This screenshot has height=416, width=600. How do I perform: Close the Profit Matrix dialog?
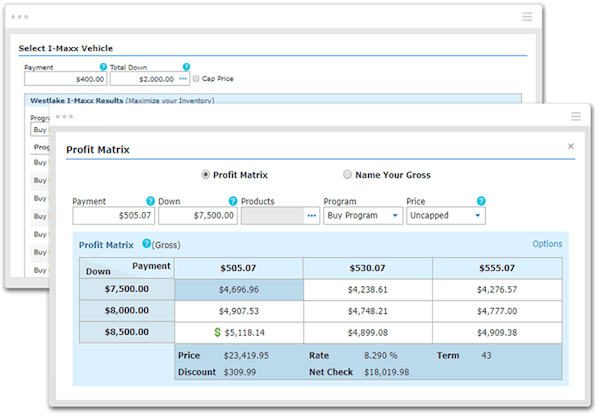click(x=571, y=146)
